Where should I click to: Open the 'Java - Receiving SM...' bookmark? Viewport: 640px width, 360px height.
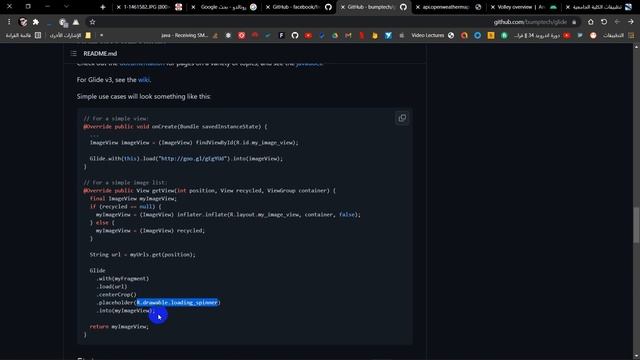189,36
